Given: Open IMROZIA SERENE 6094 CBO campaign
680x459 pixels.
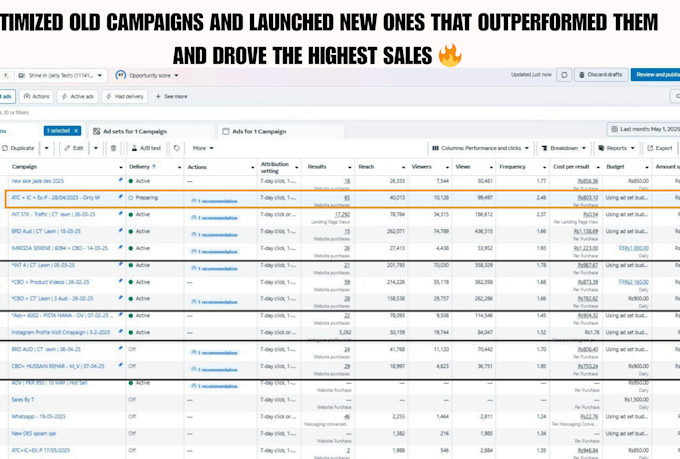Looking at the screenshot, I should click(x=59, y=248).
